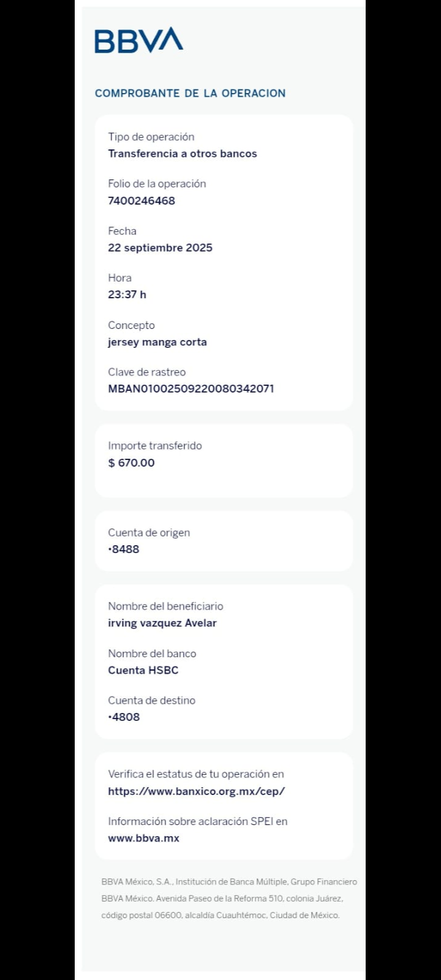Select the time 23:37 h
The image size is (441, 980).
pyautogui.click(x=127, y=294)
